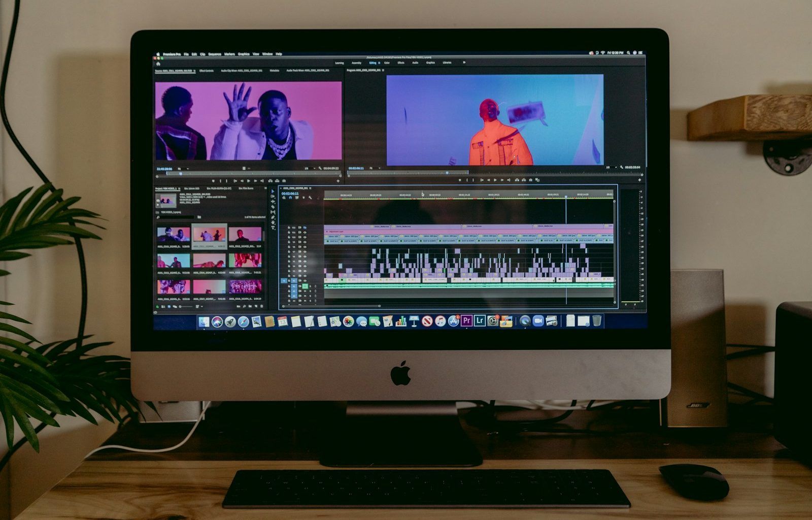Select the Pen tool
This screenshot has width=812, height=520.
(273, 217)
